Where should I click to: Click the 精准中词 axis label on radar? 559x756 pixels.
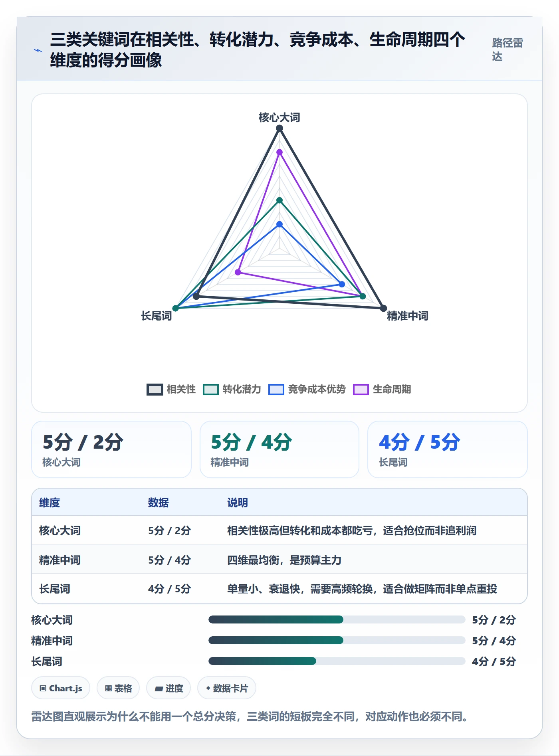(x=408, y=316)
